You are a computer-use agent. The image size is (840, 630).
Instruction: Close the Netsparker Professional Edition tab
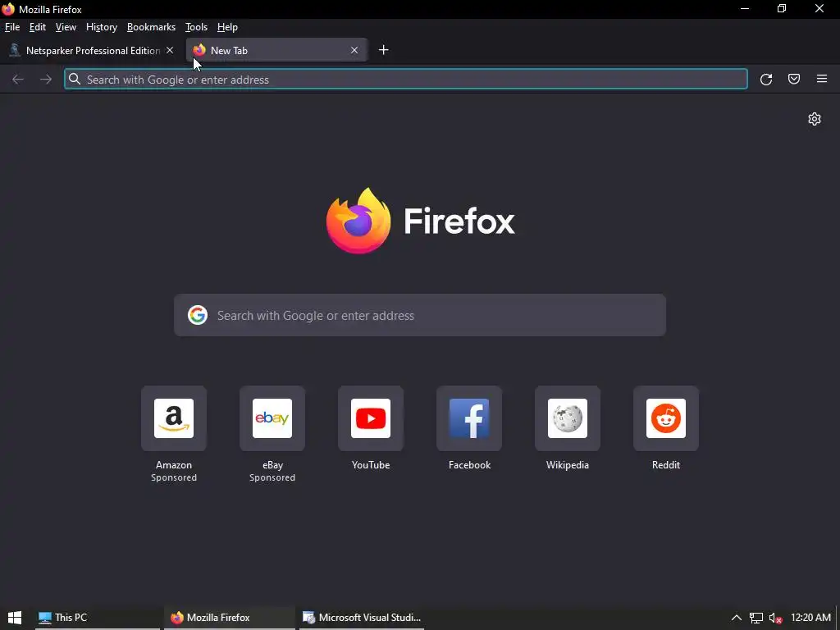coord(170,50)
